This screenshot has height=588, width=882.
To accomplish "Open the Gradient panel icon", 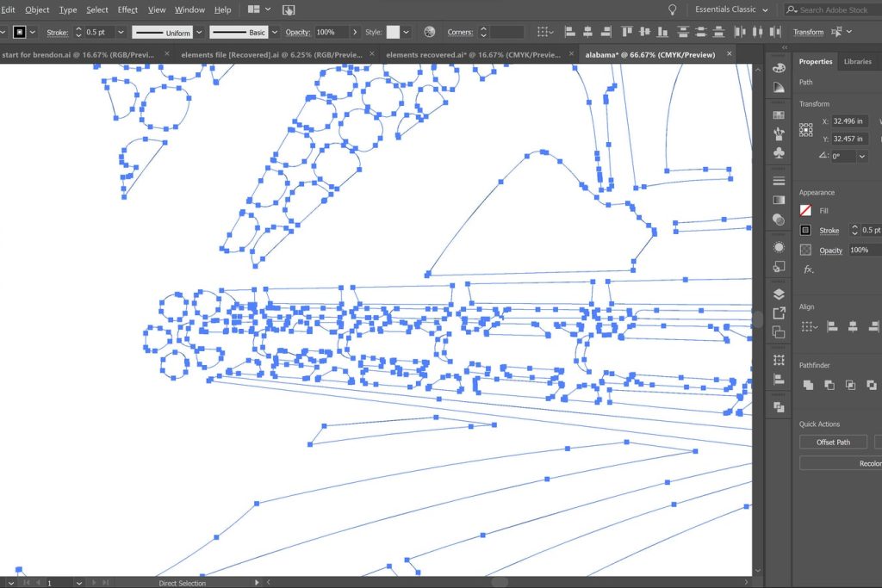I will click(779, 200).
